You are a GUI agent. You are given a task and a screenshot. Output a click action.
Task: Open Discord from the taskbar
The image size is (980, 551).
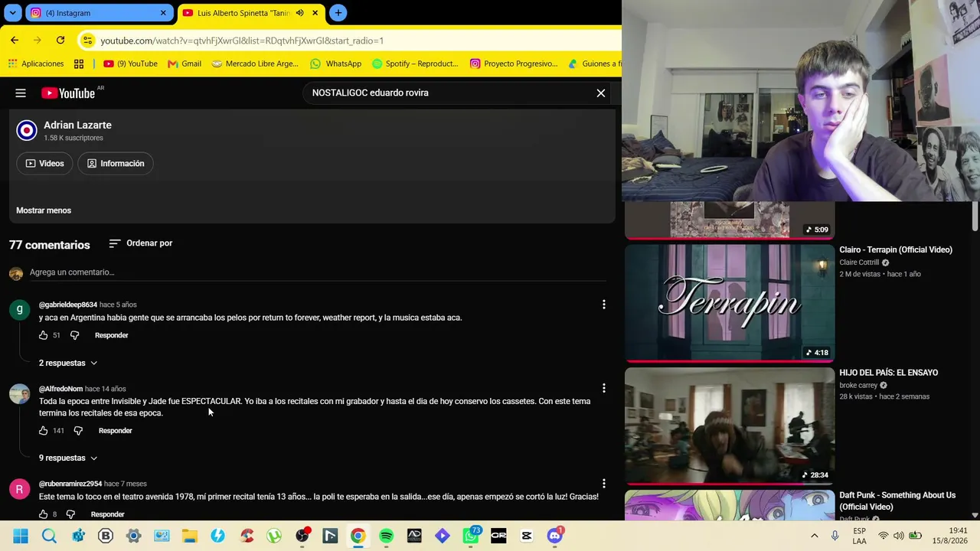[x=555, y=536]
